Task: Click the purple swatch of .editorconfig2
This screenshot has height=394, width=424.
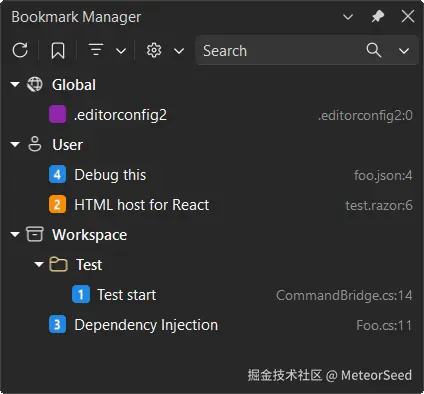Action: [x=57, y=114]
